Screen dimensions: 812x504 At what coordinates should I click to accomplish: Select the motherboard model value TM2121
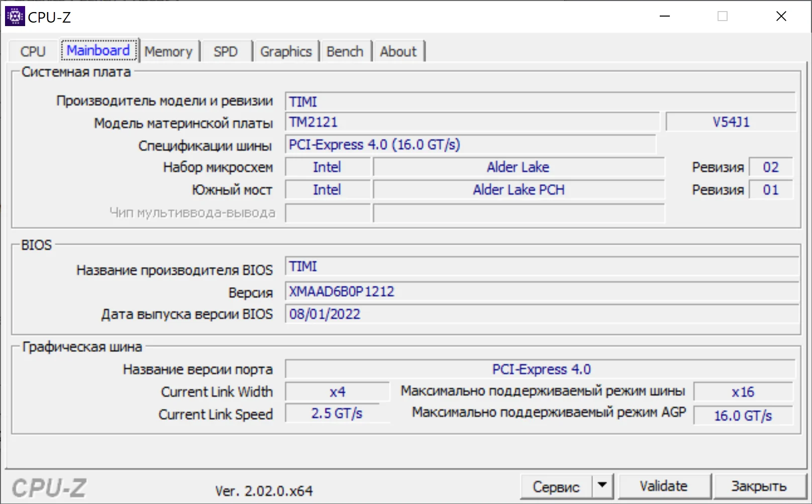[x=472, y=122]
